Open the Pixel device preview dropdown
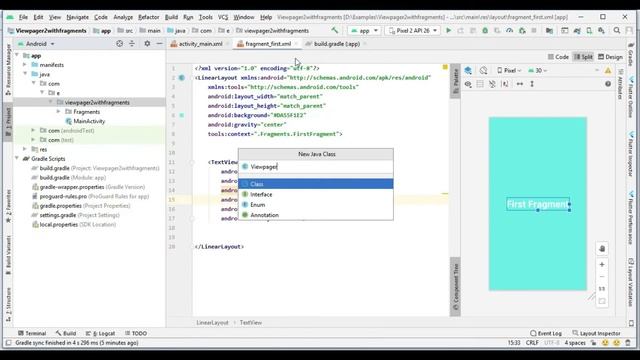This screenshot has height=360, width=640. pyautogui.click(x=509, y=71)
